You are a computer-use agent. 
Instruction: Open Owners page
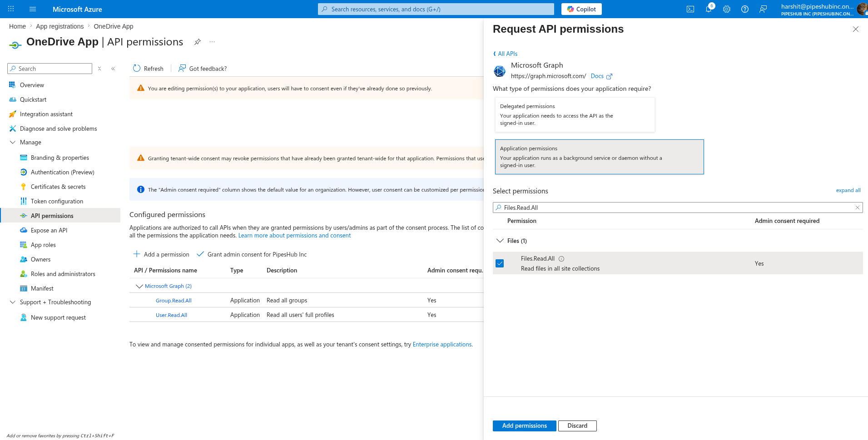[x=40, y=259]
